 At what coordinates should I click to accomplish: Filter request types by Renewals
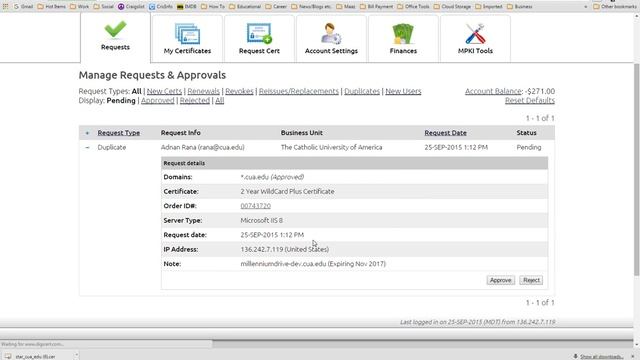204,91
